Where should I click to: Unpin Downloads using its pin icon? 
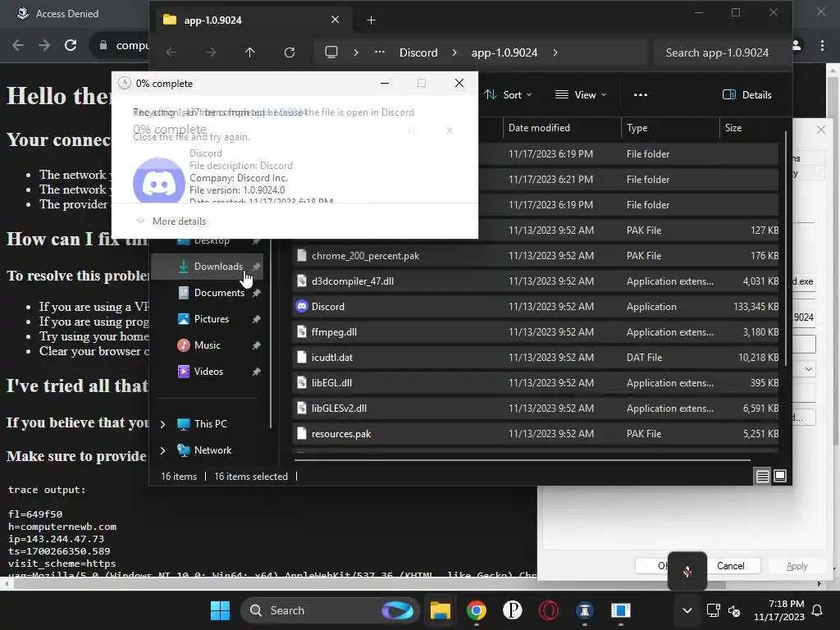pos(256,267)
